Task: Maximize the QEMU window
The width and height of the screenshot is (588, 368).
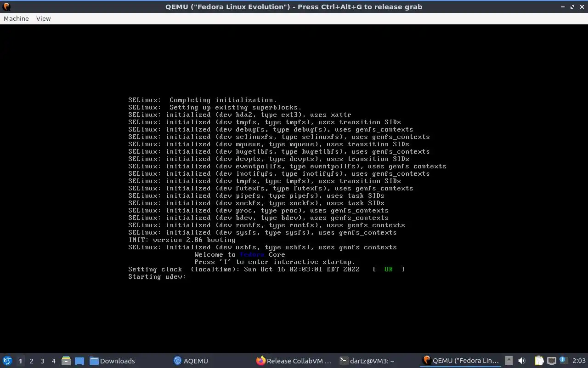Action: point(572,6)
